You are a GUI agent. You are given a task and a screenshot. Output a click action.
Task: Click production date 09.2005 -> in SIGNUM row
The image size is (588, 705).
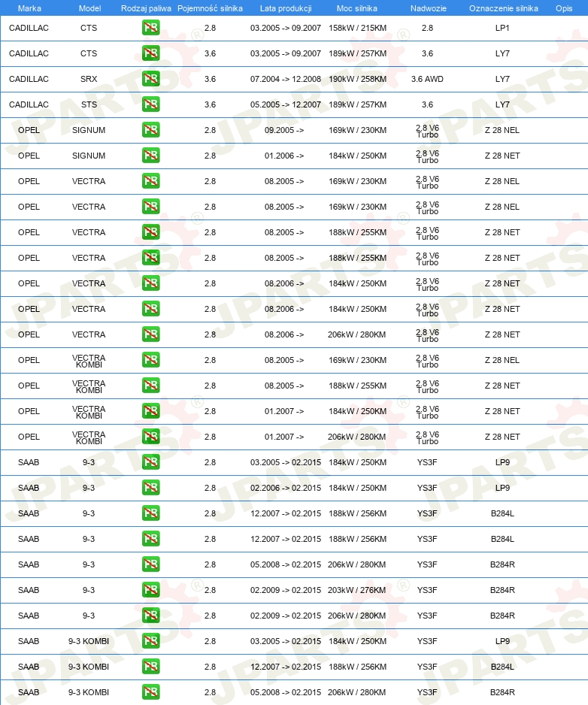(284, 130)
